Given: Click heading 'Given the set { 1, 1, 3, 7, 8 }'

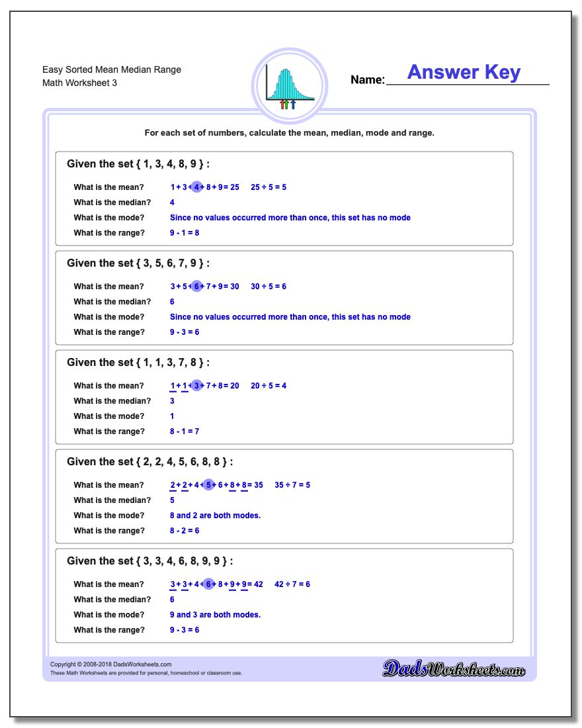Looking at the screenshot, I should [x=138, y=363].
